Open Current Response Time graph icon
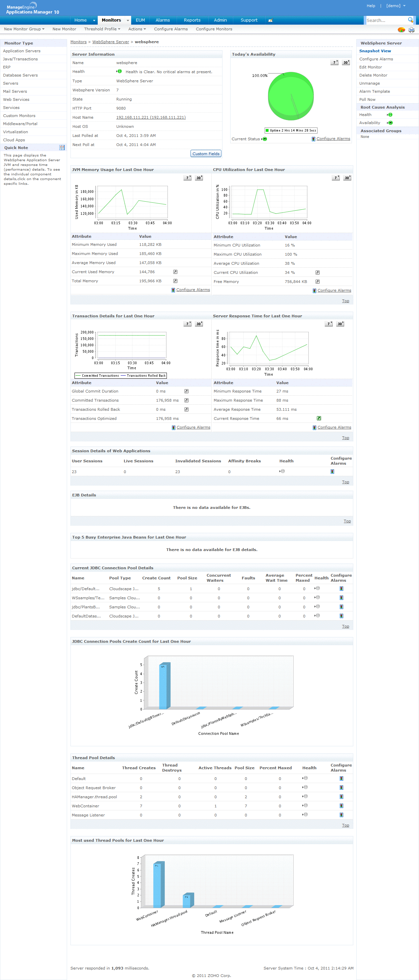This screenshot has width=419, height=980. [x=319, y=419]
